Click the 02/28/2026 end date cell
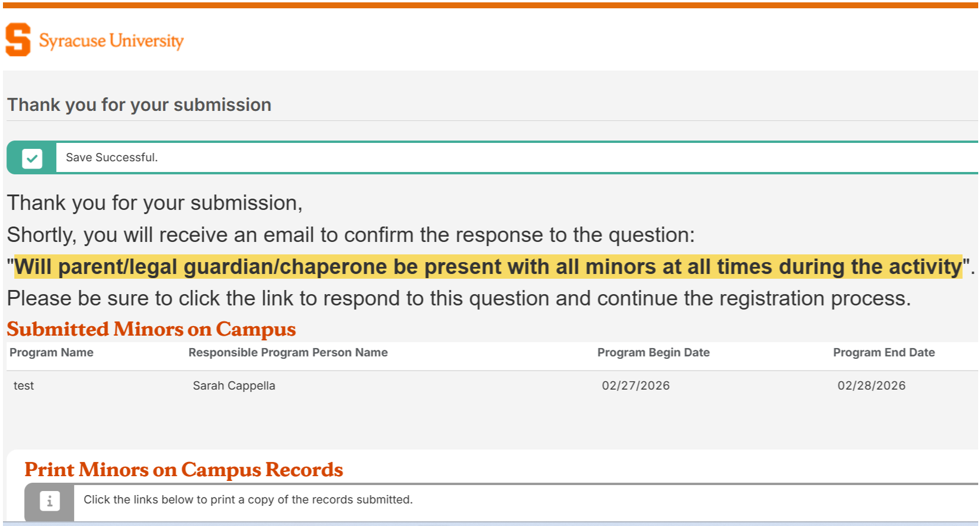 871,385
